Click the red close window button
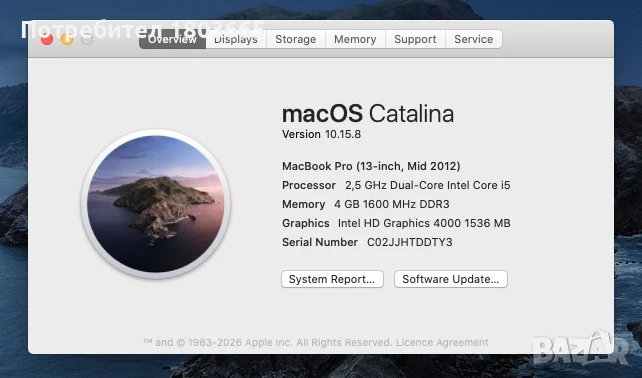642x378 pixels. tap(47, 39)
